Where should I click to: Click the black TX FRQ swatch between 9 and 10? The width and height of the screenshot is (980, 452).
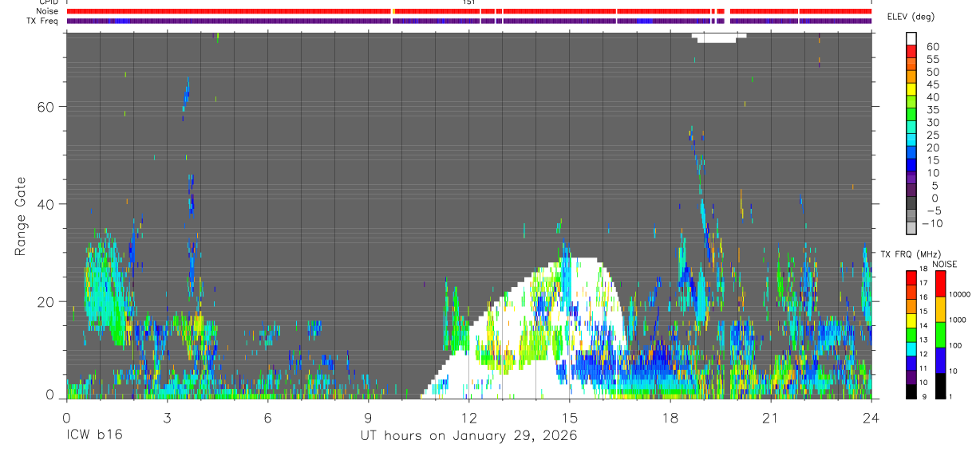911,391
